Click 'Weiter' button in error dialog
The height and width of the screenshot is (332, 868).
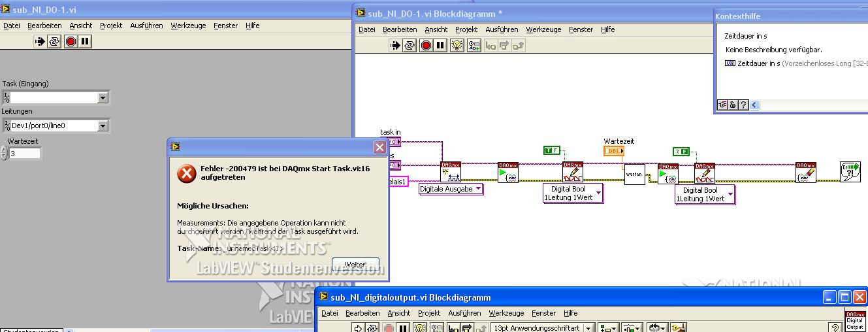point(355,265)
